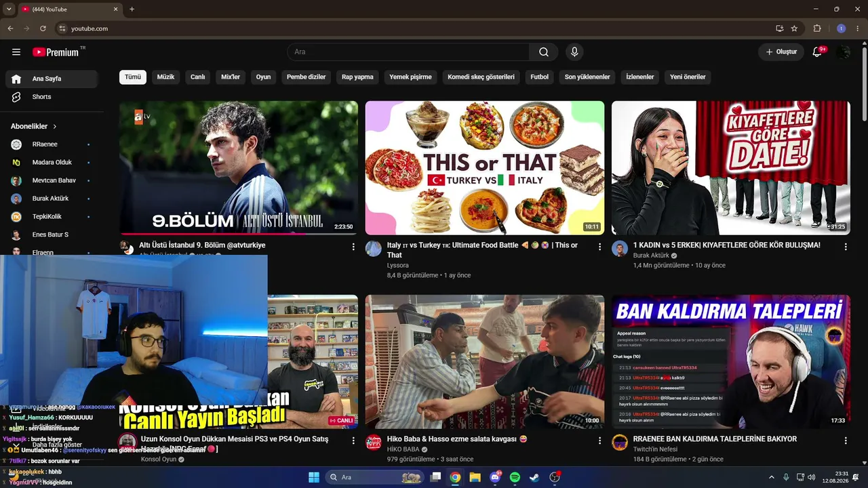Open the YouTube guide hamburger menu
Screen dimensions: 868x488
[16, 52]
